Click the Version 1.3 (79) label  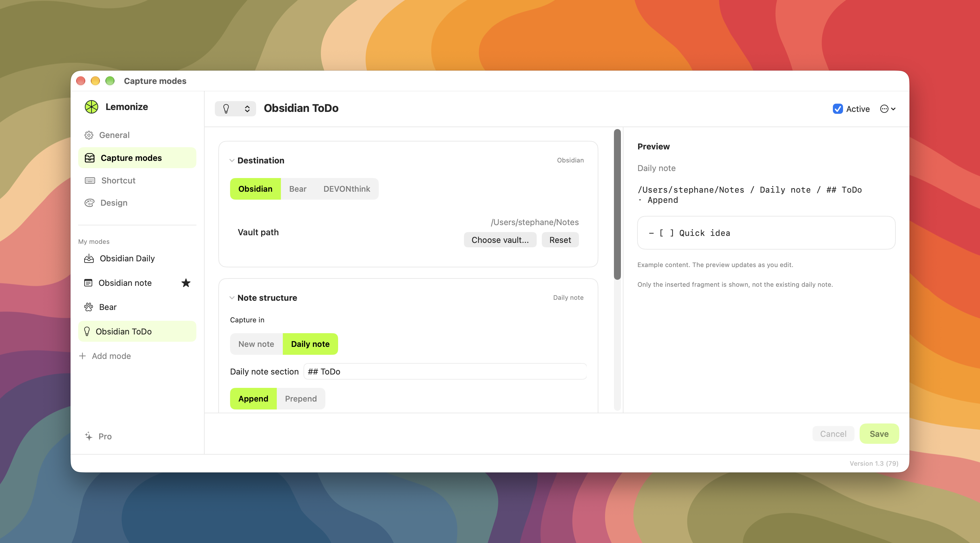click(x=874, y=464)
